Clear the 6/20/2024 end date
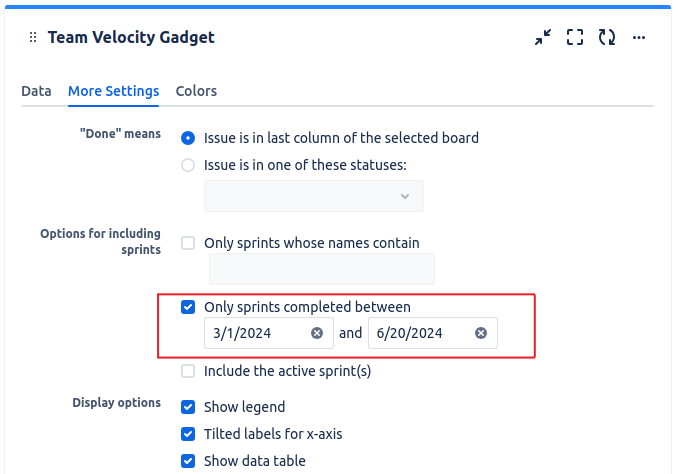Viewport: 682px width, 474px height. [x=481, y=333]
